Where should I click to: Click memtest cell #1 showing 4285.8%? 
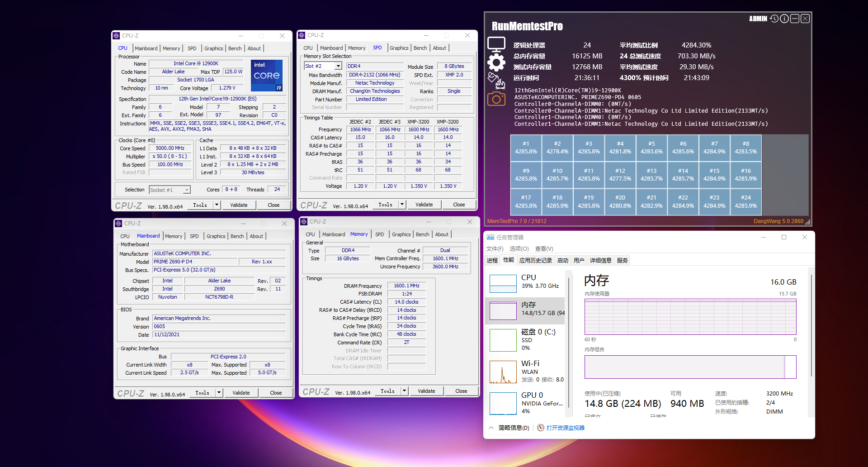tap(526, 148)
